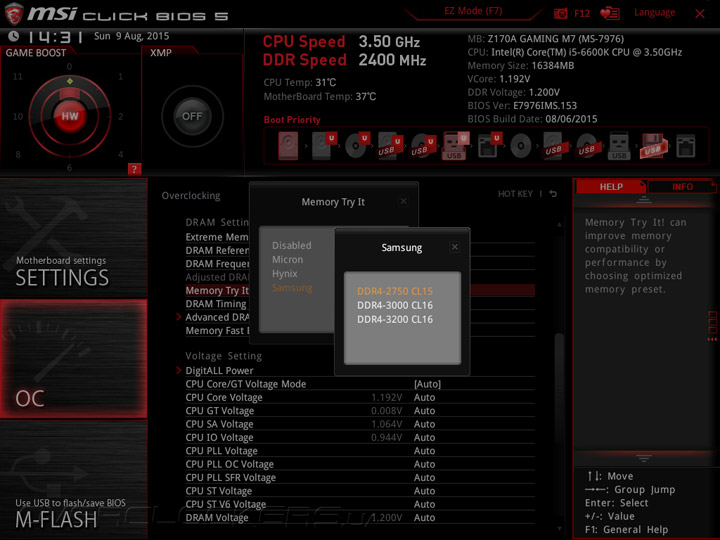Edit DRAM Voltage Auto value
The height and width of the screenshot is (540, 720).
(424, 517)
